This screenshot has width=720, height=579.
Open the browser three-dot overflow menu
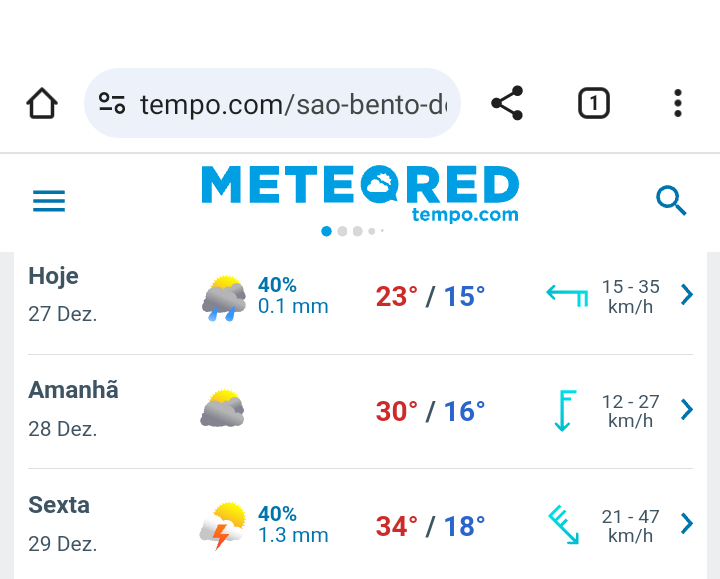tap(678, 103)
